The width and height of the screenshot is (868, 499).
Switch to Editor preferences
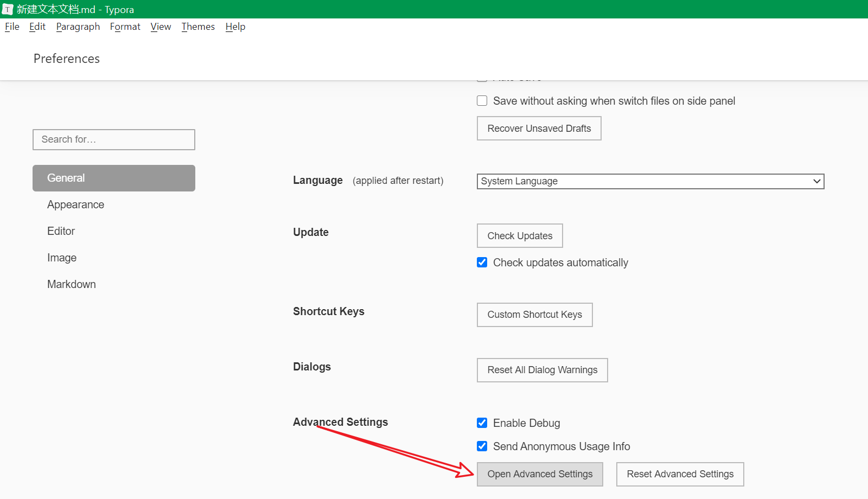click(x=61, y=231)
